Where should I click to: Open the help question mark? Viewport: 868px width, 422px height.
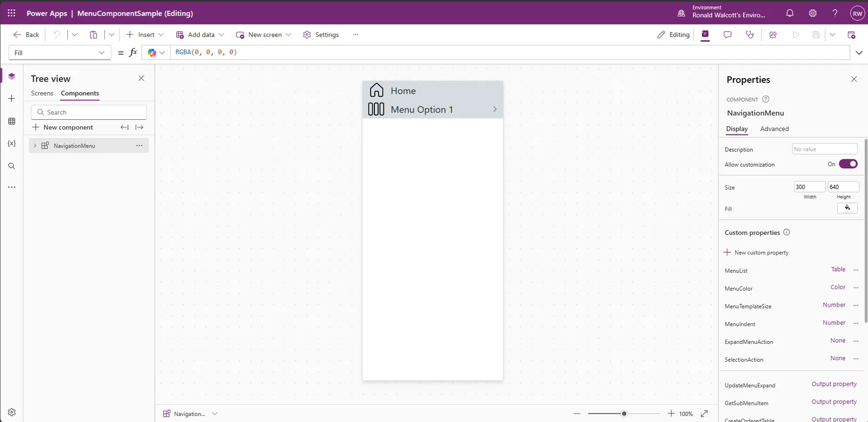pos(835,13)
